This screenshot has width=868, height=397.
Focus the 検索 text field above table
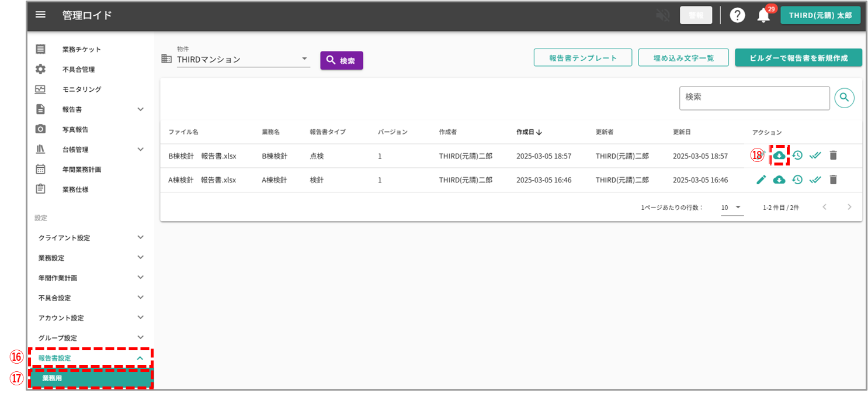tap(755, 98)
